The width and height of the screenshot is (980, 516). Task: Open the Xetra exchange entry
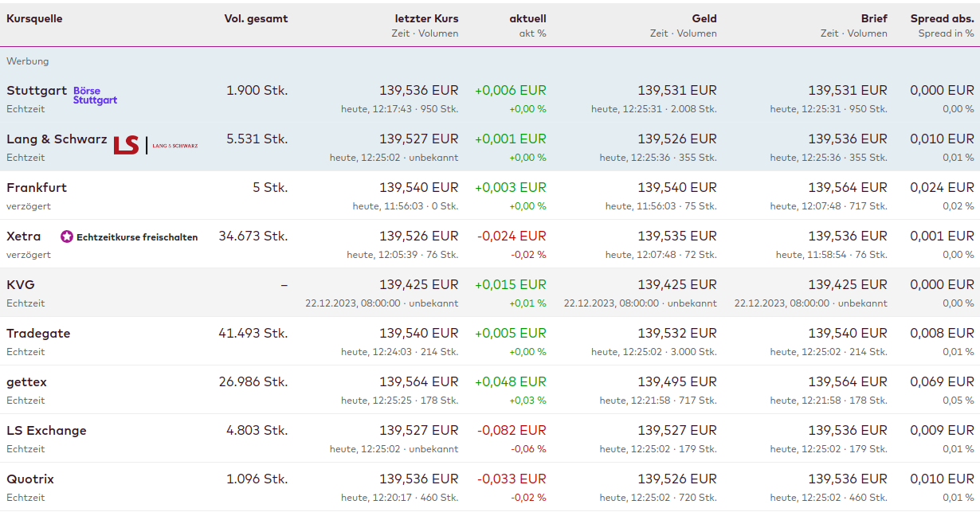(24, 236)
